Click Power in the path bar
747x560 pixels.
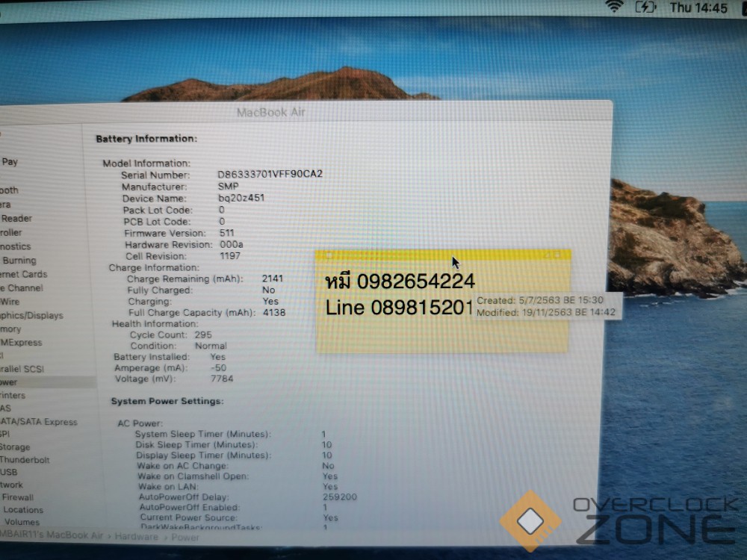click(185, 537)
